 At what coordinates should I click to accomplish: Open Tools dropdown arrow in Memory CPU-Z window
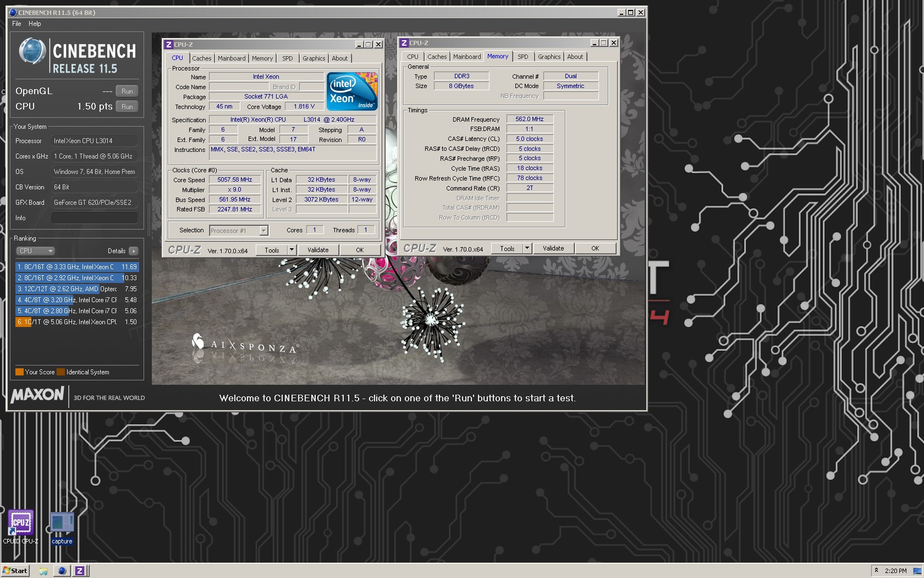coord(527,248)
